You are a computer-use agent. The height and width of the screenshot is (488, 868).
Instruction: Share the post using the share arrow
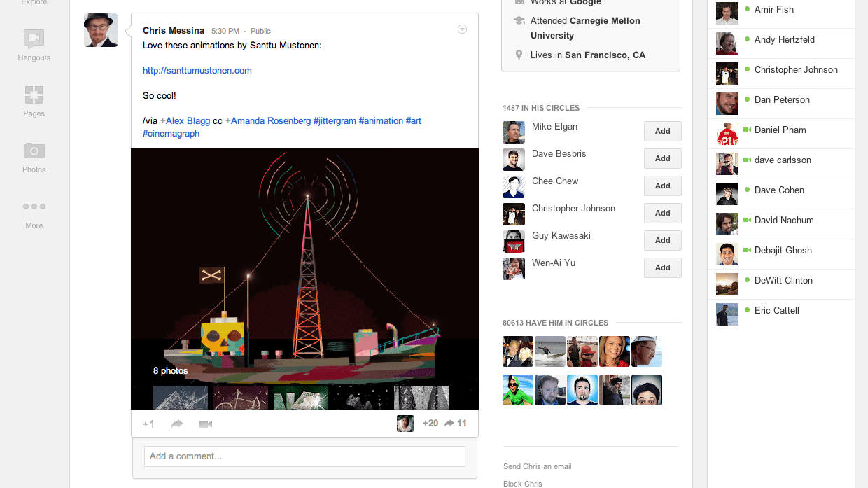tap(177, 424)
